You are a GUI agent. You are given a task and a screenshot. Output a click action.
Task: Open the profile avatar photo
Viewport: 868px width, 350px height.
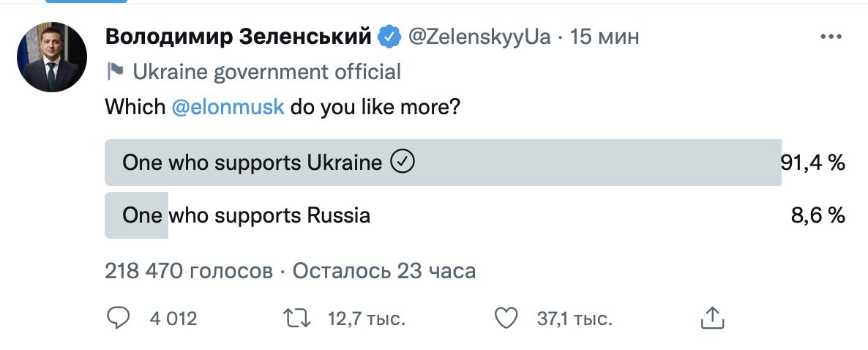[x=52, y=57]
